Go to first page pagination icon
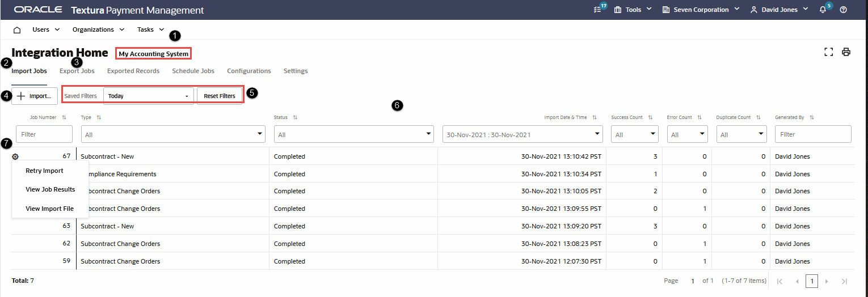The width and height of the screenshot is (868, 297). [779, 281]
